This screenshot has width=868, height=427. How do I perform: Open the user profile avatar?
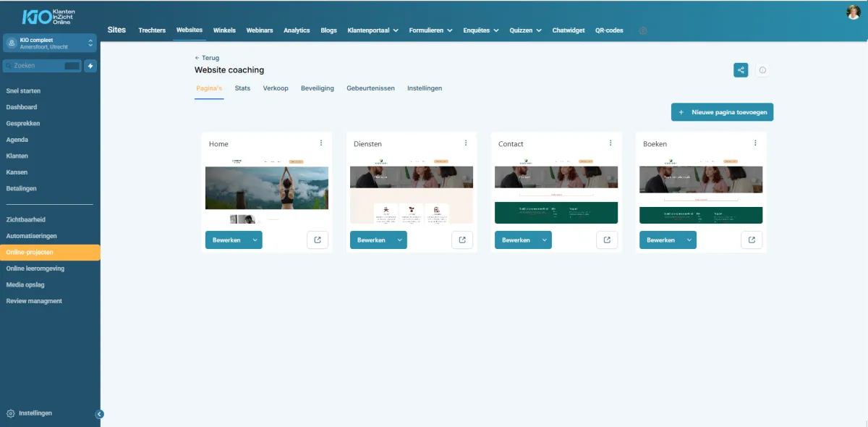[853, 12]
